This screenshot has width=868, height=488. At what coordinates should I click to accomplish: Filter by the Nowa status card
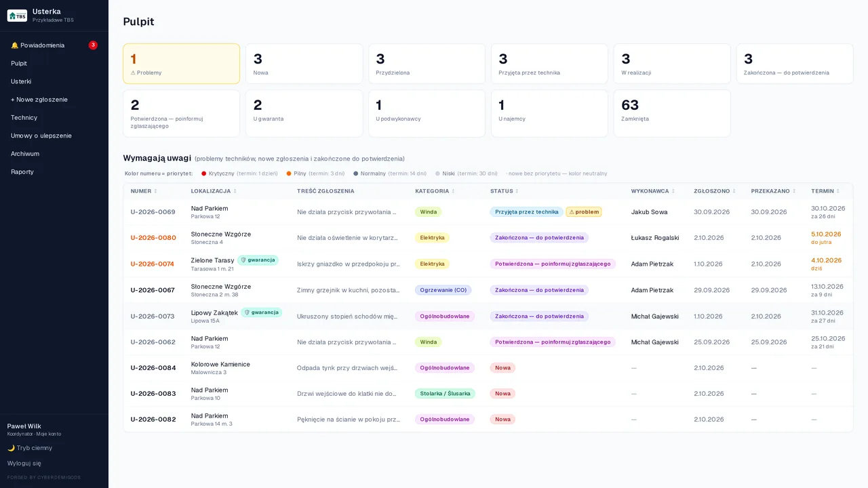304,64
